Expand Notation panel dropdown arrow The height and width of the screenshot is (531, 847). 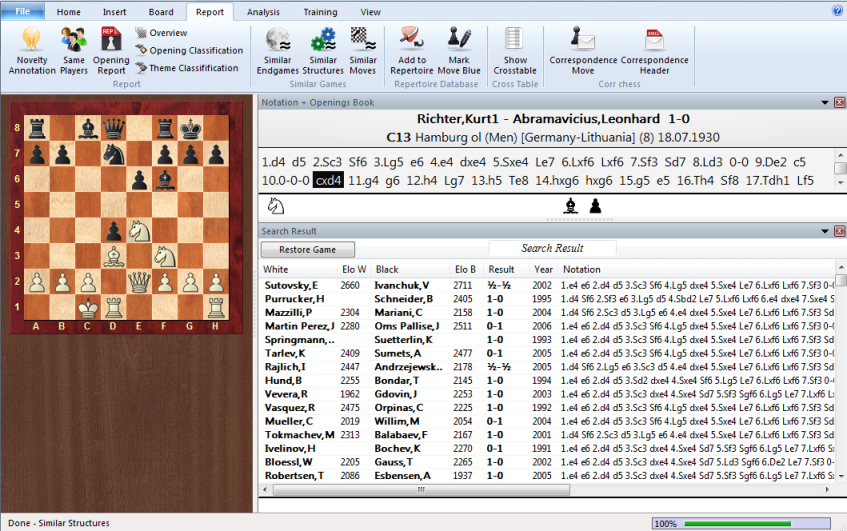click(825, 102)
